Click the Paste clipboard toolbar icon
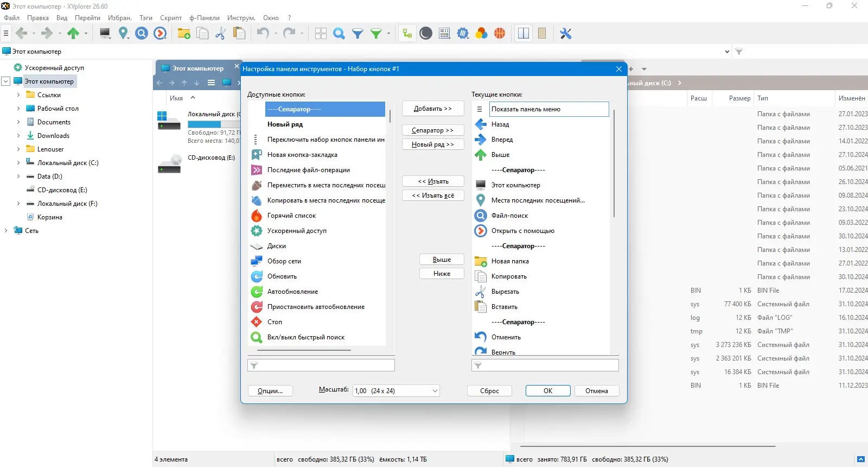The image size is (868, 467). point(239,34)
